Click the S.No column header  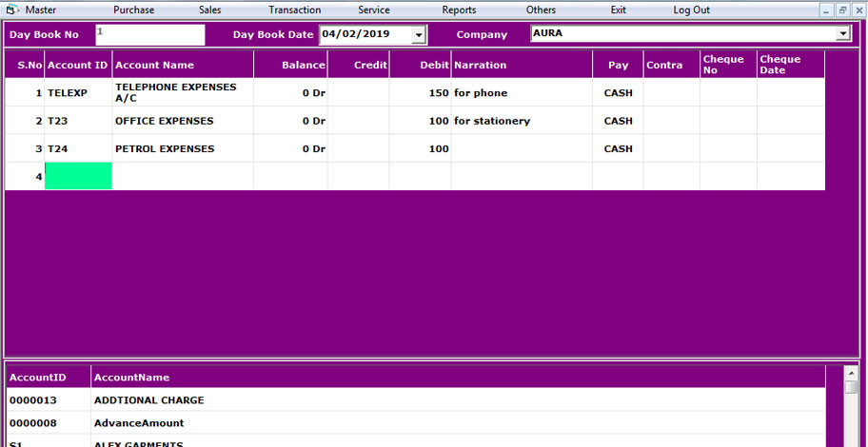pyautogui.click(x=25, y=65)
